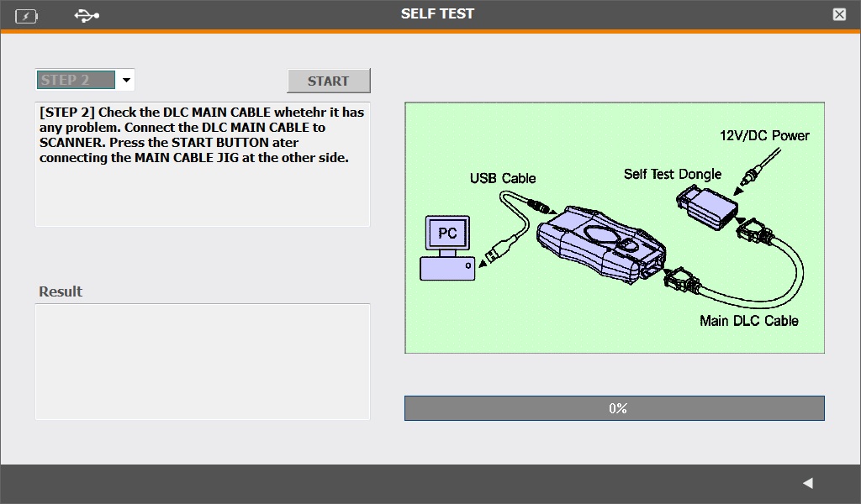The width and height of the screenshot is (861, 504).
Task: Click the battery status icon
Action: pos(26,15)
